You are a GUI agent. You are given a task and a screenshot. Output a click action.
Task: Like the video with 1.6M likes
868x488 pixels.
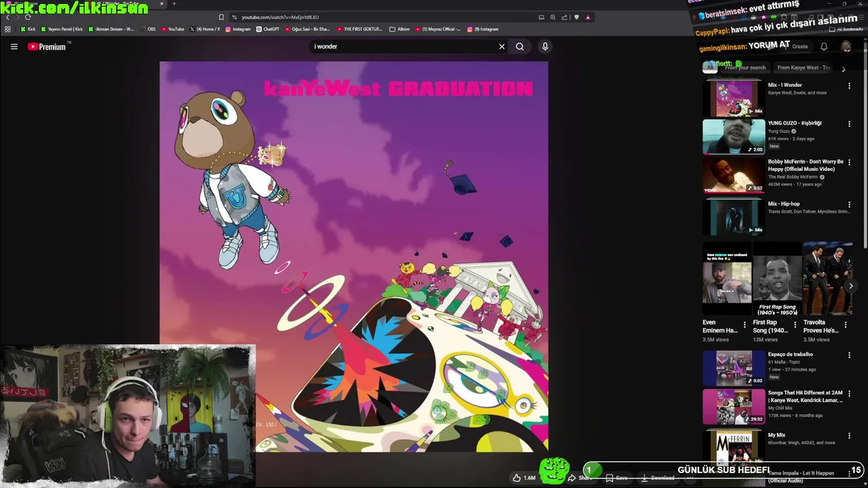click(x=524, y=478)
